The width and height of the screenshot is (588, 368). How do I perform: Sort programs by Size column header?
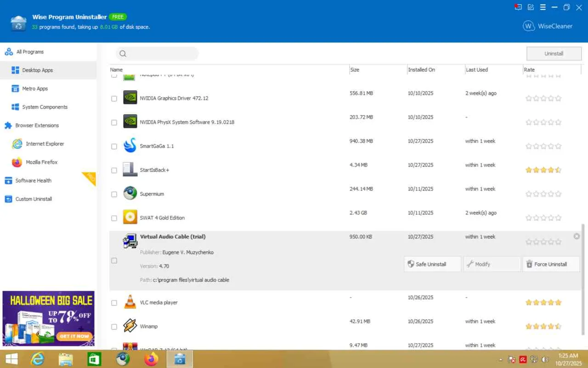click(x=378, y=70)
